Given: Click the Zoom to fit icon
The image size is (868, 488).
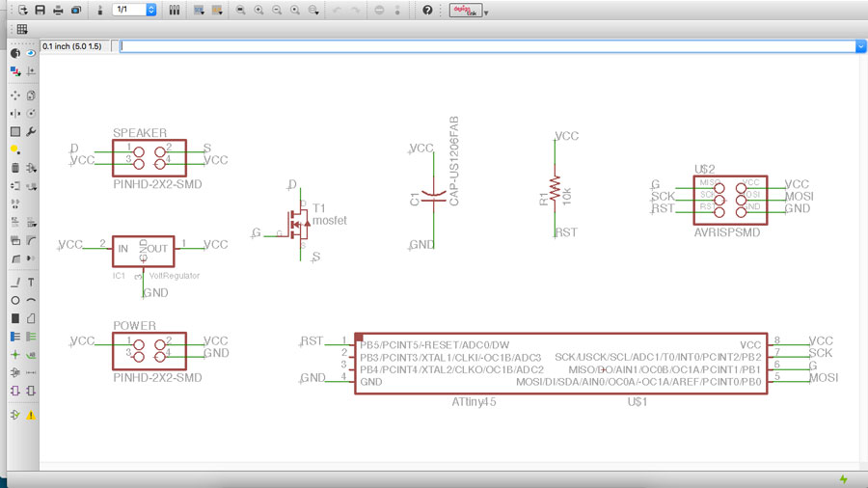Looking at the screenshot, I should pyautogui.click(x=241, y=10).
